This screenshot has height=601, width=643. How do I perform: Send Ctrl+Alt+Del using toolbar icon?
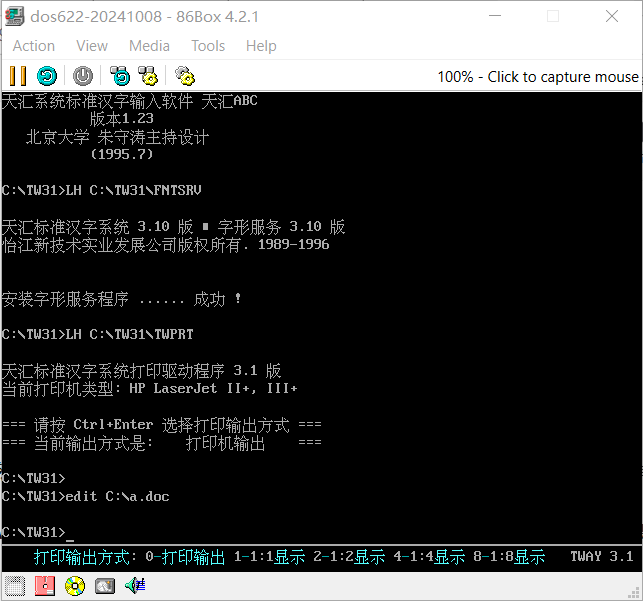(x=120, y=76)
